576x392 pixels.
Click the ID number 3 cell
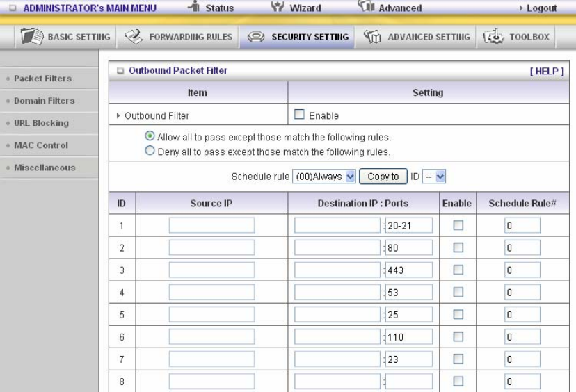[x=122, y=270]
